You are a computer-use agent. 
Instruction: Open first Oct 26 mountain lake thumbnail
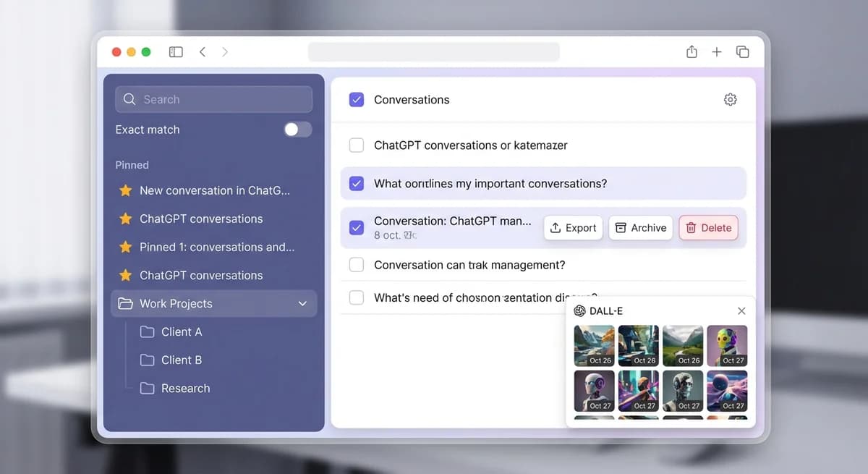[x=594, y=346]
